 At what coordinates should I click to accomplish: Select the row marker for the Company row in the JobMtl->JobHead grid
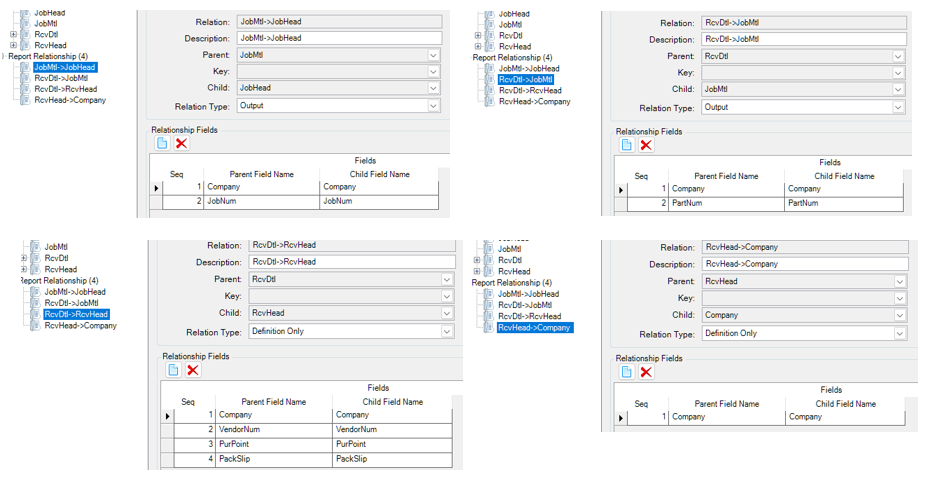[x=156, y=188]
